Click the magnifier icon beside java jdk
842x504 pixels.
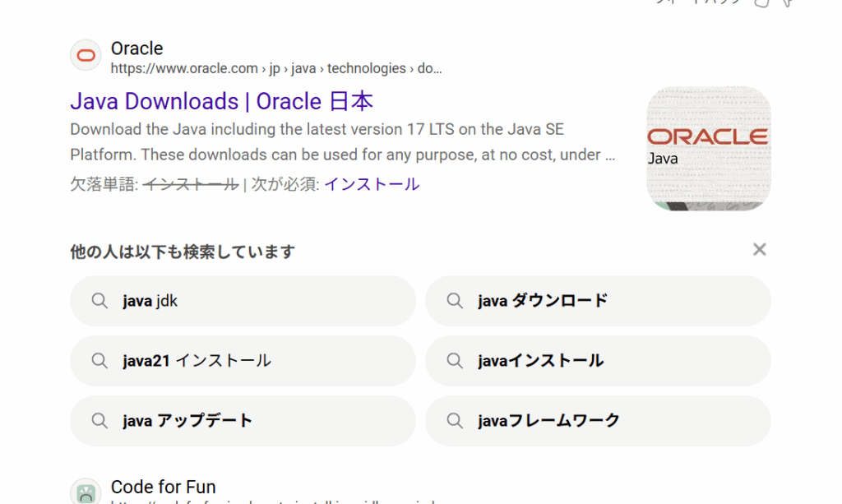coord(99,301)
